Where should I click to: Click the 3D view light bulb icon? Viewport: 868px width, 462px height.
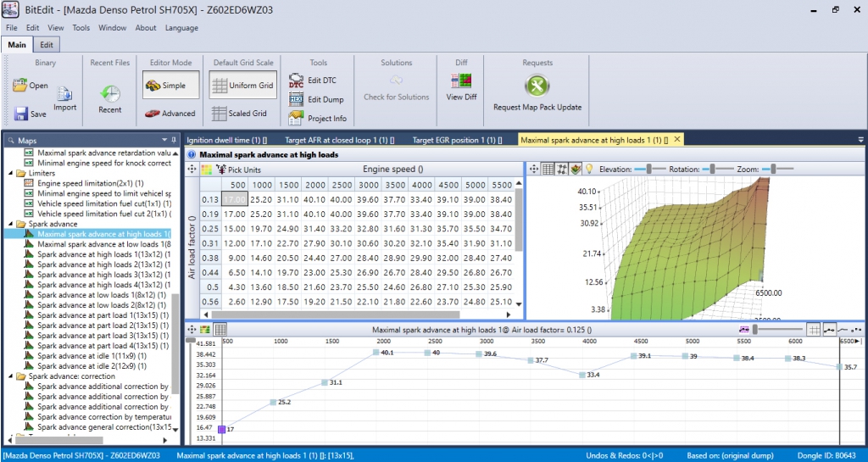[x=590, y=170]
